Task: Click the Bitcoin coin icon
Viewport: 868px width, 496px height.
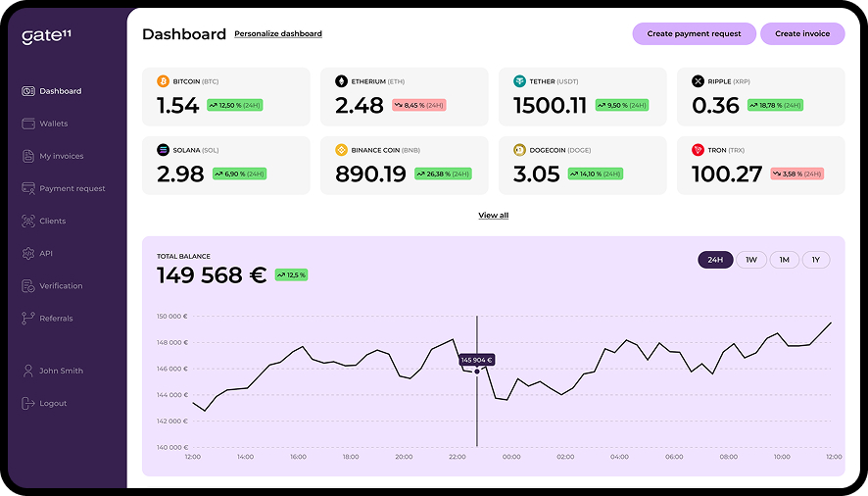Action: click(163, 81)
